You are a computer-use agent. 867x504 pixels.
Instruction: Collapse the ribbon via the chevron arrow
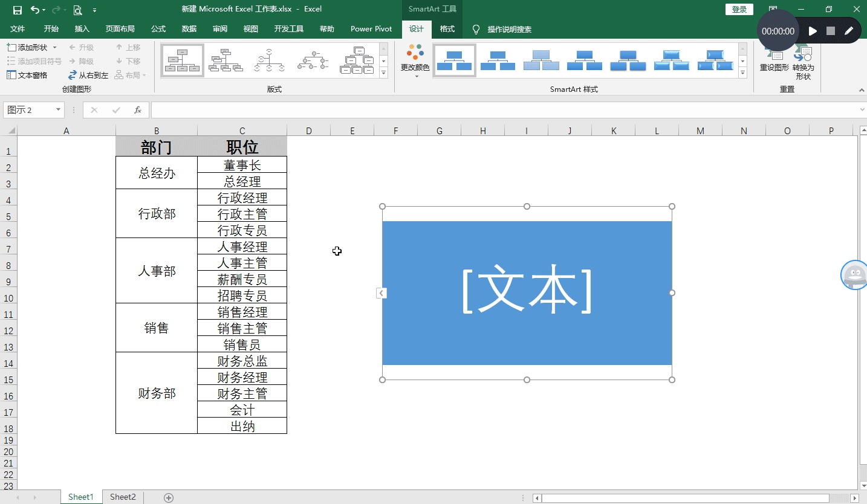pos(862,89)
